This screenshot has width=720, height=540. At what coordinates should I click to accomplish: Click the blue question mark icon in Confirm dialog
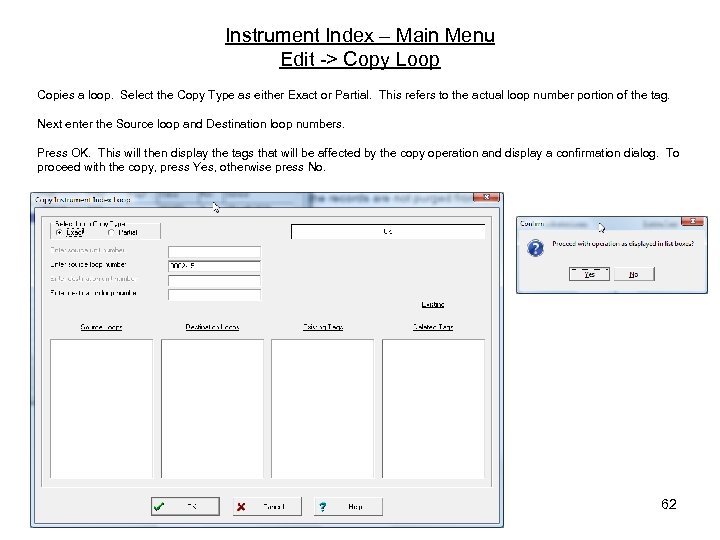tap(535, 248)
